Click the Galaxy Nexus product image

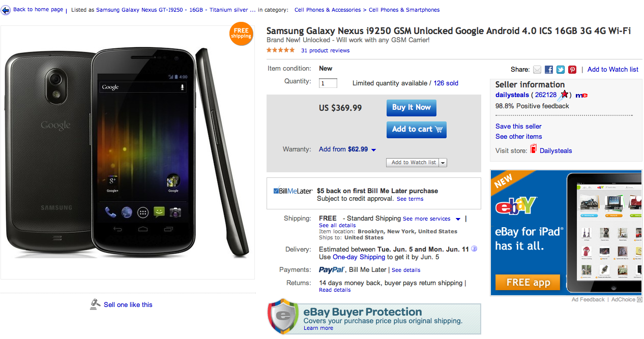point(127,152)
